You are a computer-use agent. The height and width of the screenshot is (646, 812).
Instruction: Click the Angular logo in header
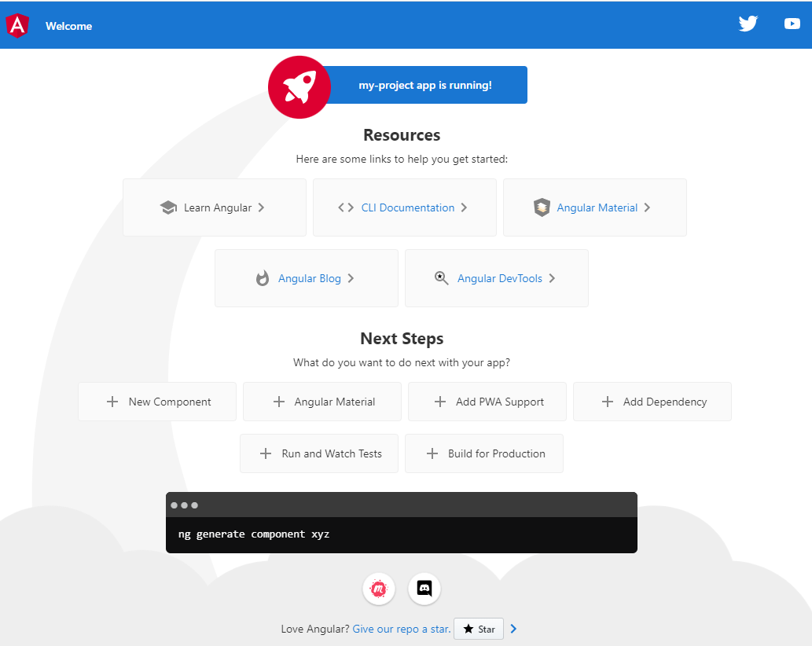pyautogui.click(x=17, y=25)
